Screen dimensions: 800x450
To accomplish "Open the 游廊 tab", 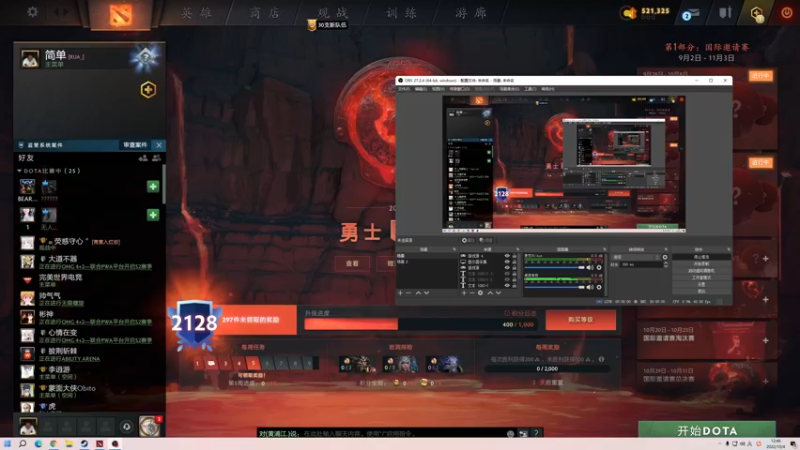I will click(470, 13).
